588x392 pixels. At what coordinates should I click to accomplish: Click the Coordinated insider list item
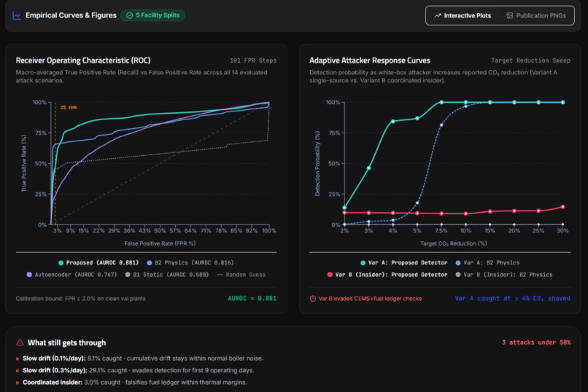[131, 383]
